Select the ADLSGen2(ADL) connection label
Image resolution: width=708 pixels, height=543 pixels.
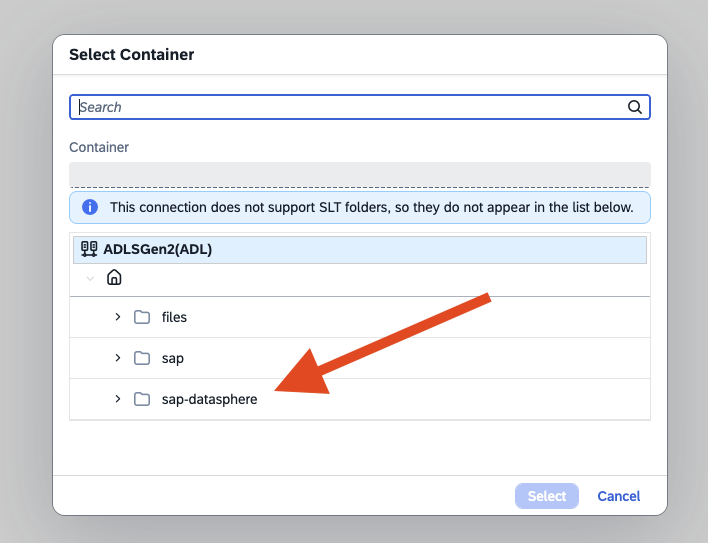157,249
